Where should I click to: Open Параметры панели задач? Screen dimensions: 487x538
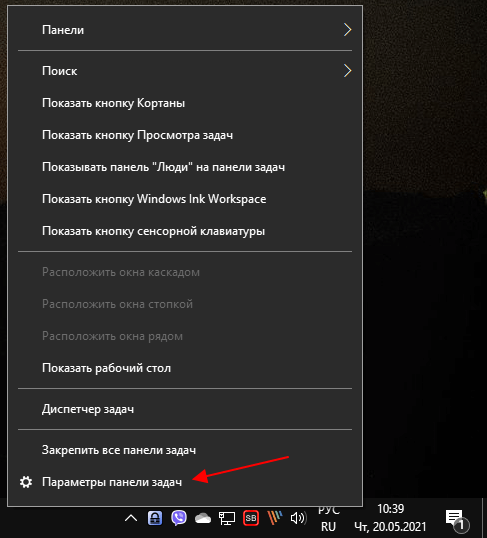pyautogui.click(x=185, y=482)
